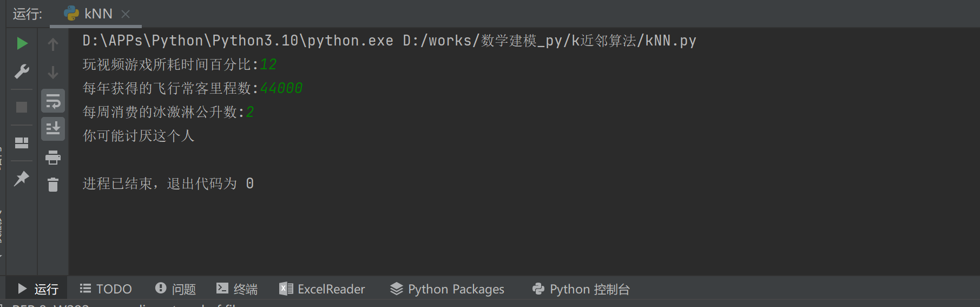980x307 pixels.
Task: Clear console with trash can icon
Action: click(53, 185)
